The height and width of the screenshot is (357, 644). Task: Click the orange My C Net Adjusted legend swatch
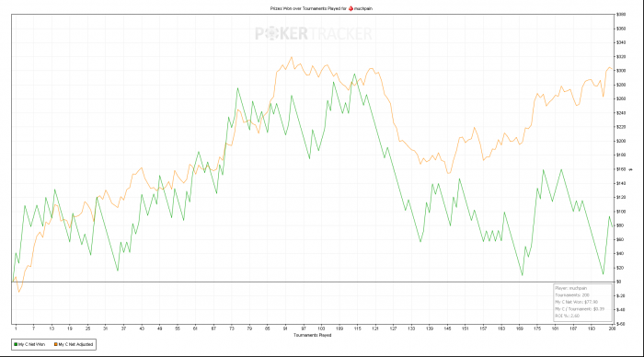point(56,344)
